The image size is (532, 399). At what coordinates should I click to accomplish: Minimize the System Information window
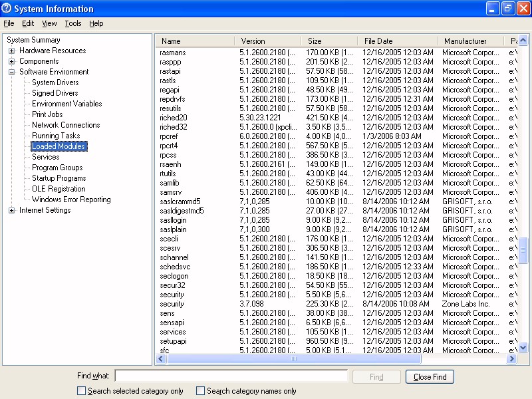pos(493,9)
